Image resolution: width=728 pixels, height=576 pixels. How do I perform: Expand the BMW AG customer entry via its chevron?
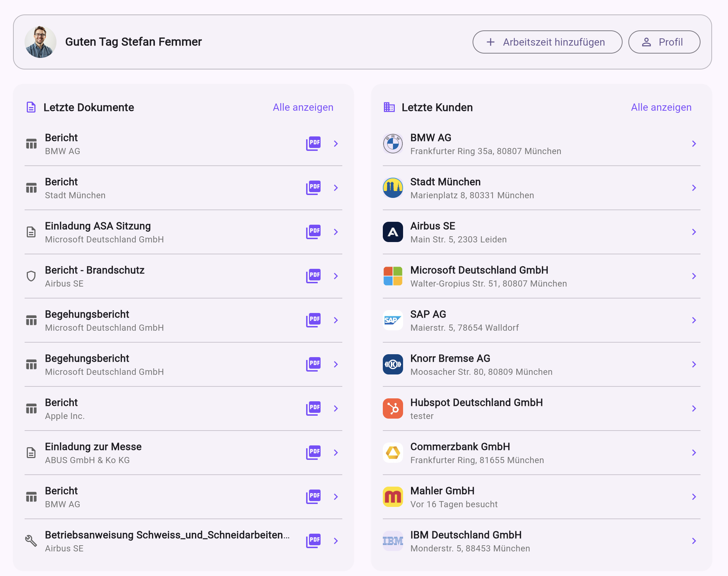pyautogui.click(x=694, y=144)
